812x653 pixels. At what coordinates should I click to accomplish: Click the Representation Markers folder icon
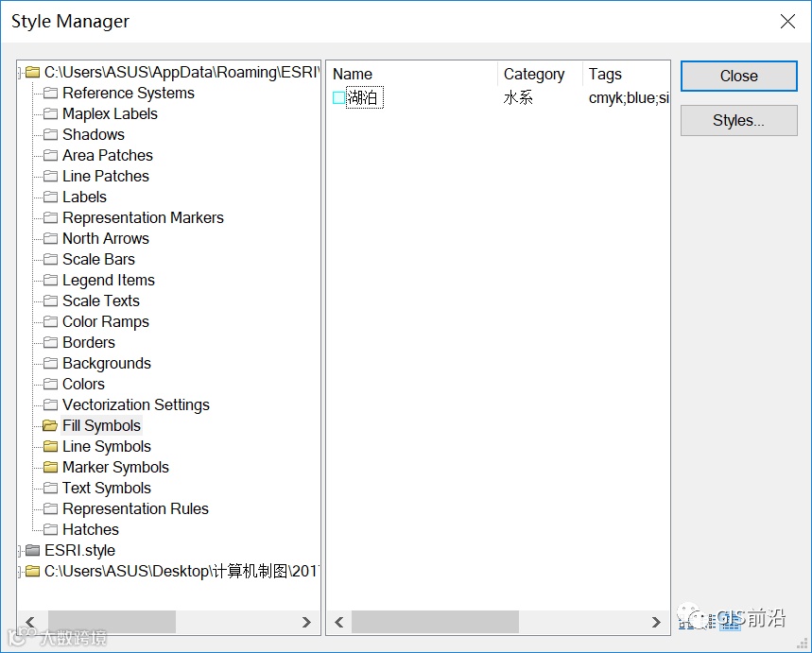50,217
